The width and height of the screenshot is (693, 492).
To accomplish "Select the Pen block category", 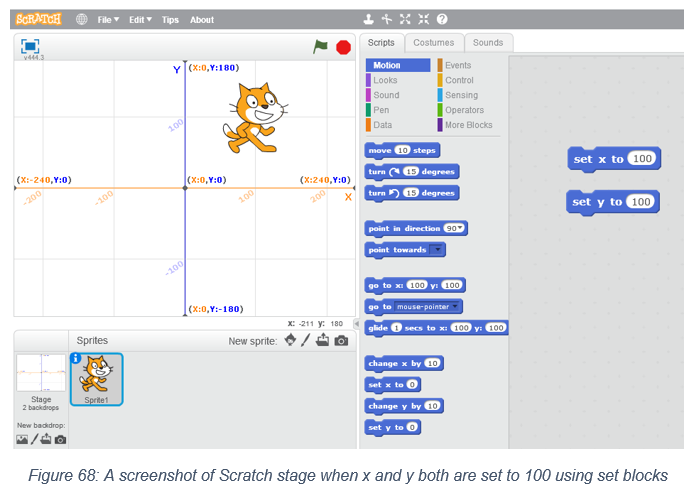I will point(381,110).
